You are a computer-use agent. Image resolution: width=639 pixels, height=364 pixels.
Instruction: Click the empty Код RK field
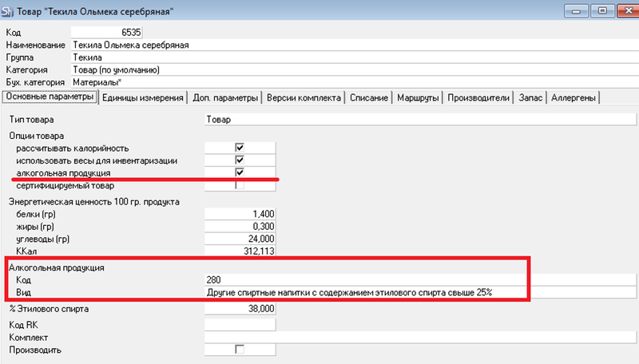click(240, 325)
